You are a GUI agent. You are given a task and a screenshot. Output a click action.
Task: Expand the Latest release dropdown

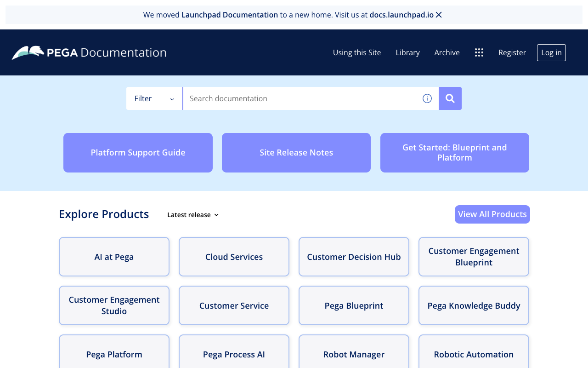click(193, 215)
